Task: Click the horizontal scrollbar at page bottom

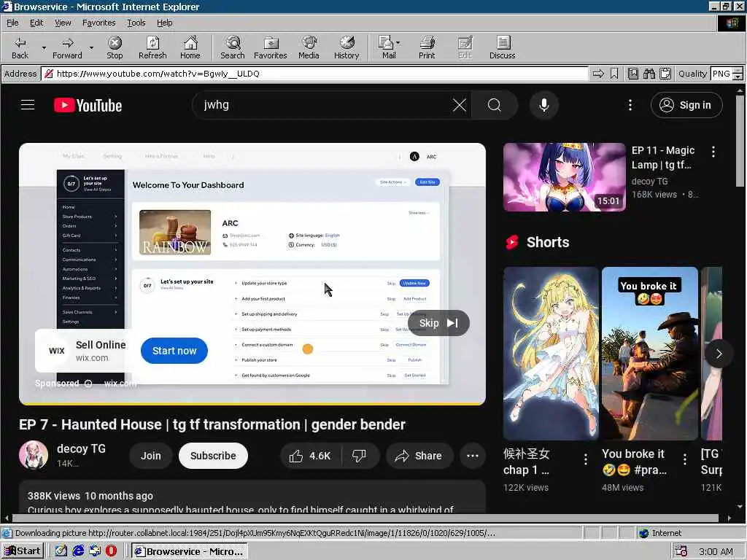Action: click(365, 518)
